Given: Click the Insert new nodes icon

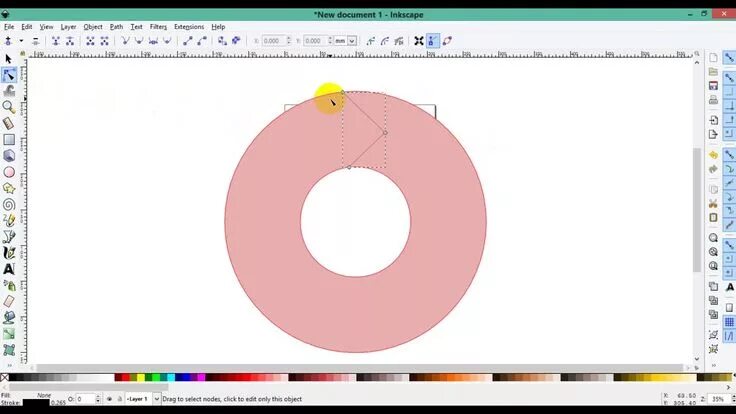Looking at the screenshot, I should pos(8,41).
